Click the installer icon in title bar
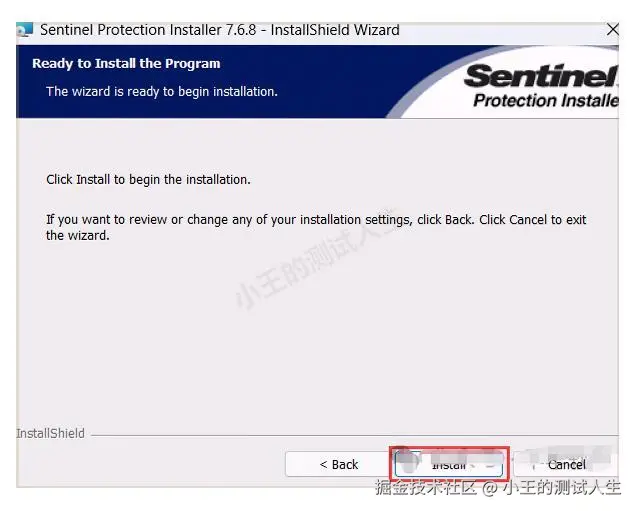The height and width of the screenshot is (511, 636). pos(25,30)
